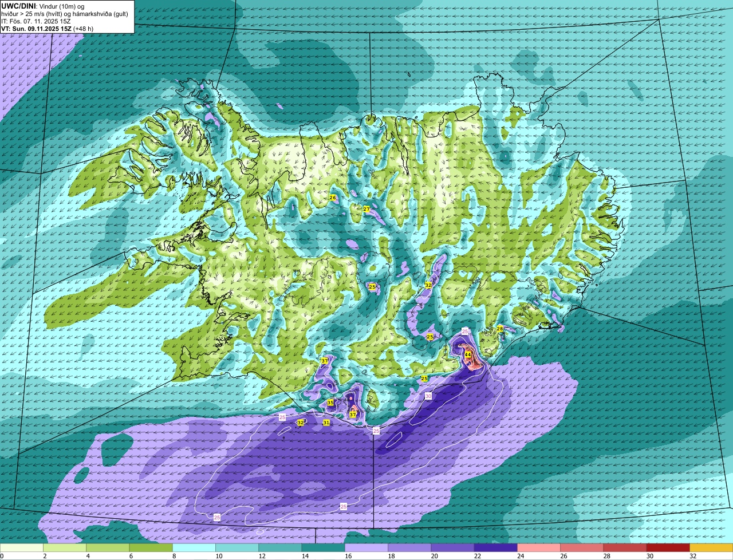The width and height of the screenshot is (733, 560).
Task: Choose the 22–24 m/s dark indigo legend swatch
Action: coord(495,548)
